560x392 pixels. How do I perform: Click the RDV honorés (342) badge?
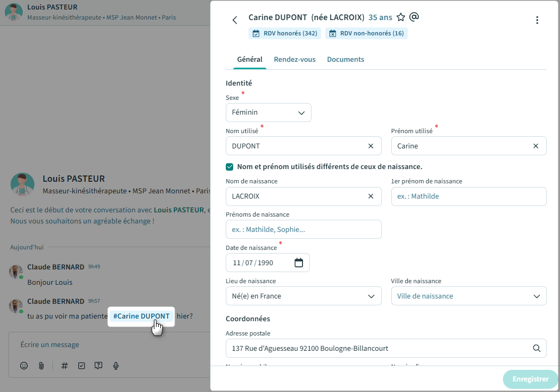pyautogui.click(x=284, y=33)
